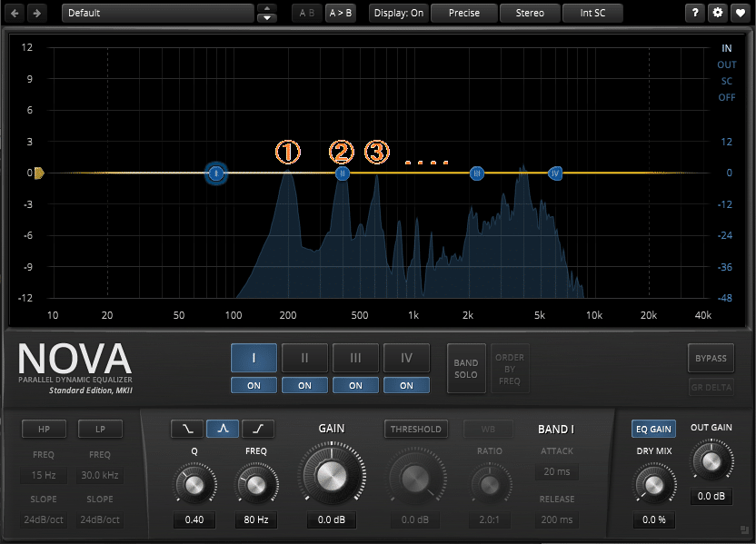Select the band IV tab
The image size is (756, 544).
point(406,358)
